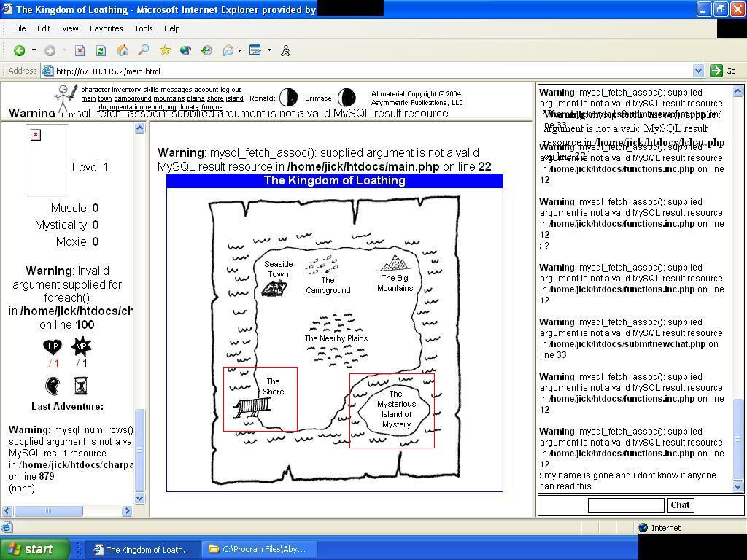Click the Ronald moon phase icon
Image resolution: width=747 pixels, height=560 pixels.
pyautogui.click(x=289, y=98)
